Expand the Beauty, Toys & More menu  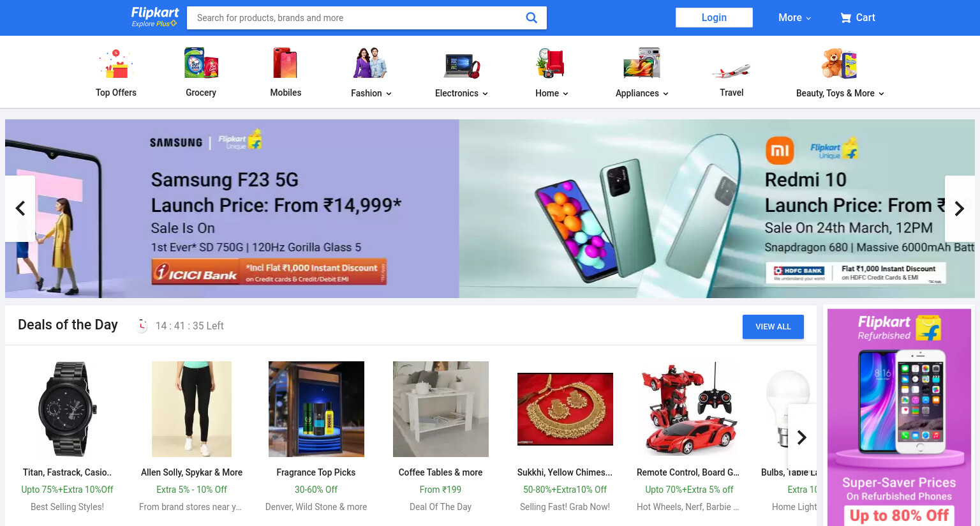[840, 93]
